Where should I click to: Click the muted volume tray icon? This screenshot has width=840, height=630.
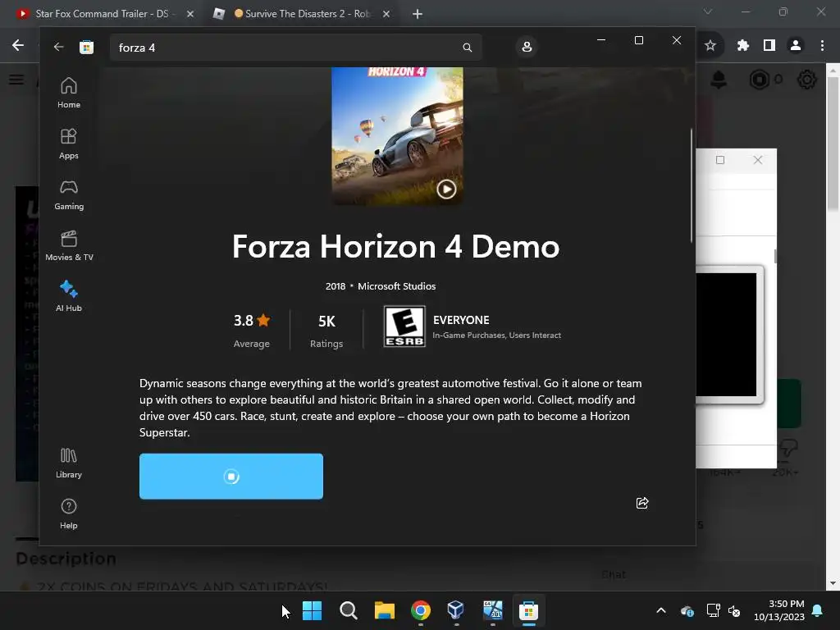[734, 610]
